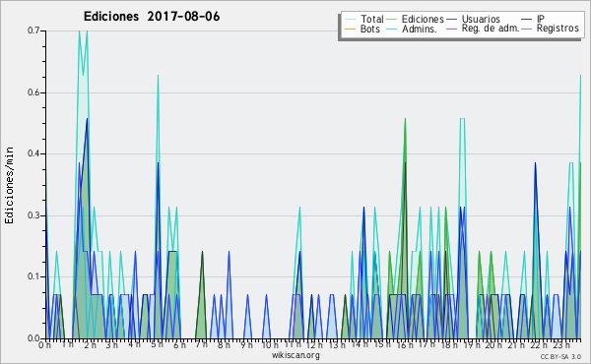Click the 0.1 y-axis tick label
The width and height of the screenshot is (591, 364).
[x=33, y=276]
